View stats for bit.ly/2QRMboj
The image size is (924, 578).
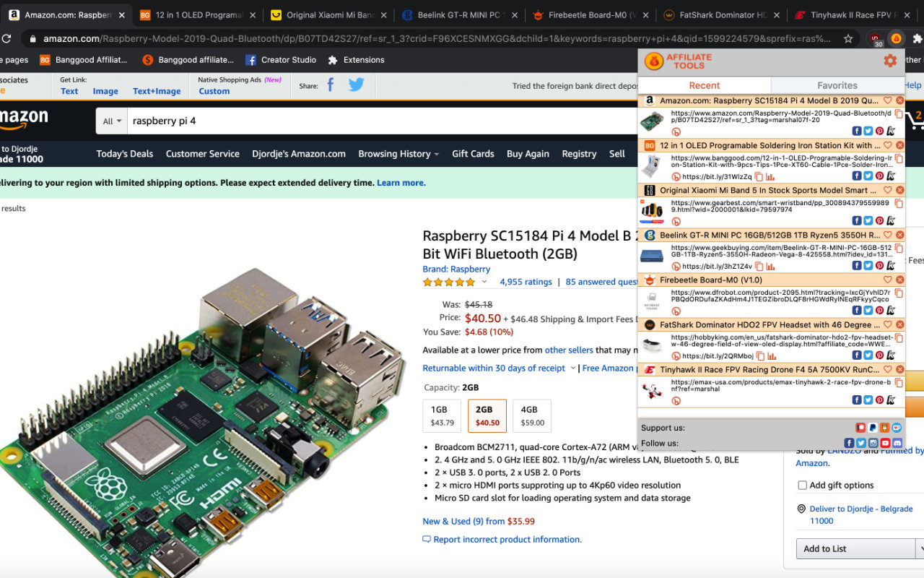(770, 356)
